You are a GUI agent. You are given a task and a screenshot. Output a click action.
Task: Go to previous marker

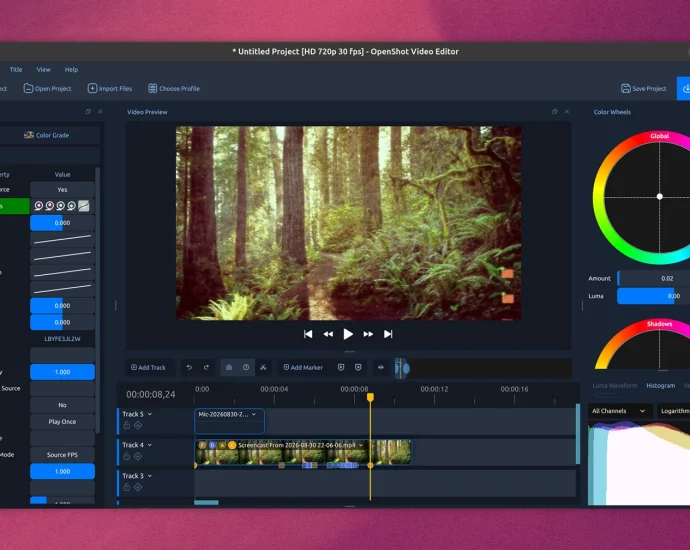pyautogui.click(x=341, y=367)
